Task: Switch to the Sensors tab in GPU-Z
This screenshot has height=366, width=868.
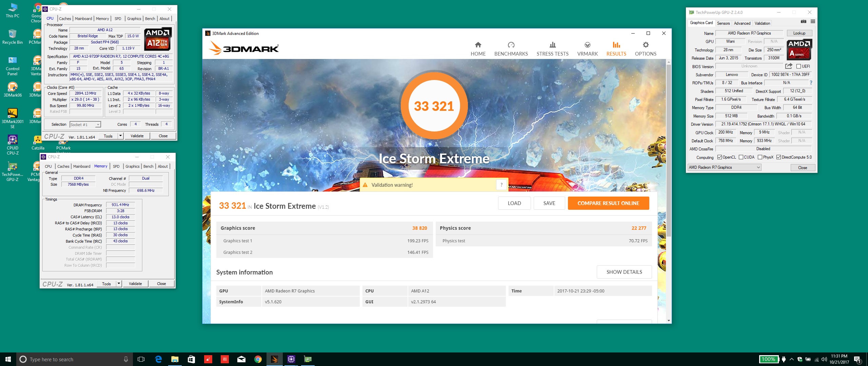Action: (723, 23)
